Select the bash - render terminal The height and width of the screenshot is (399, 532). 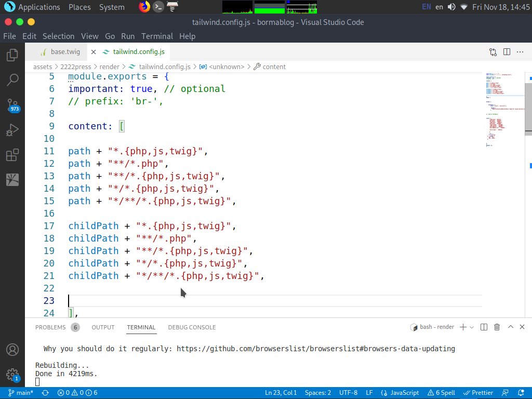(x=432, y=327)
